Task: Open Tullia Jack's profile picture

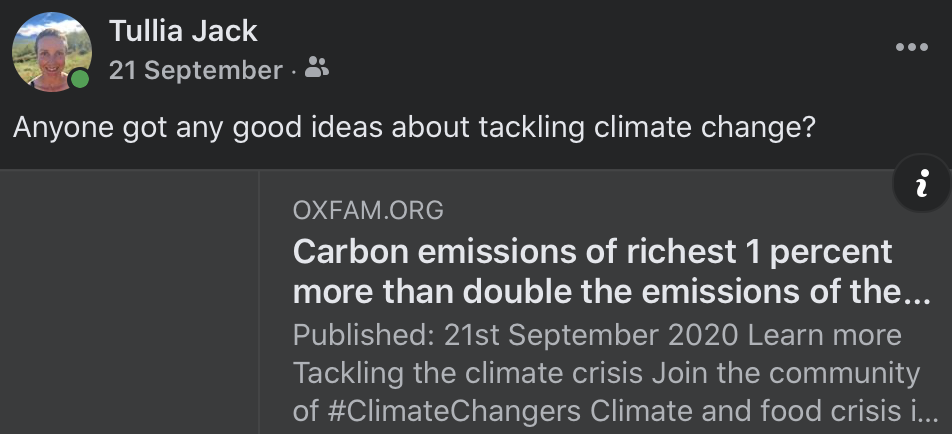Action: click(x=52, y=52)
